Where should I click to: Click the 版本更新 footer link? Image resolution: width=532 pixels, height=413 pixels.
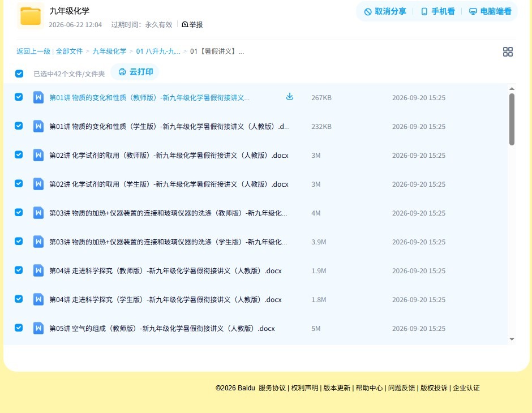pos(337,388)
